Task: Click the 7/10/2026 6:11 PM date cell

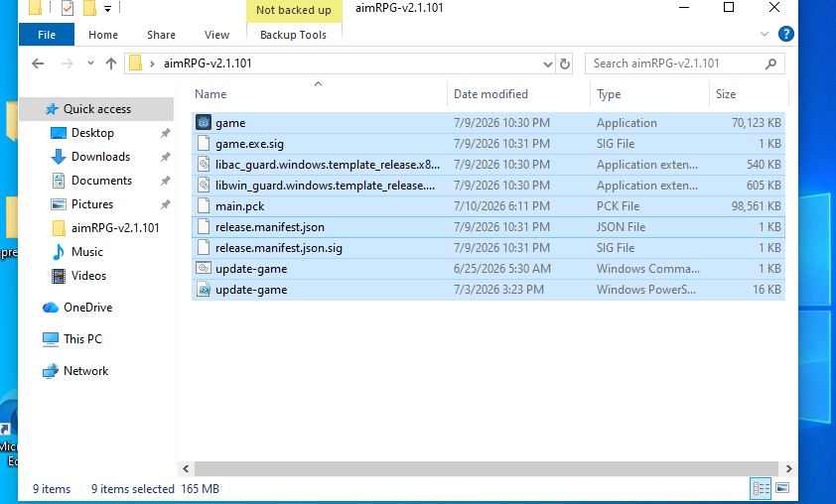Action: (501, 206)
